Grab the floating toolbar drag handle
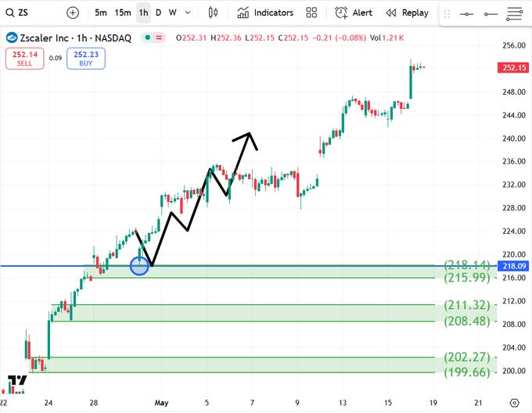The image size is (532, 413). pos(447,14)
